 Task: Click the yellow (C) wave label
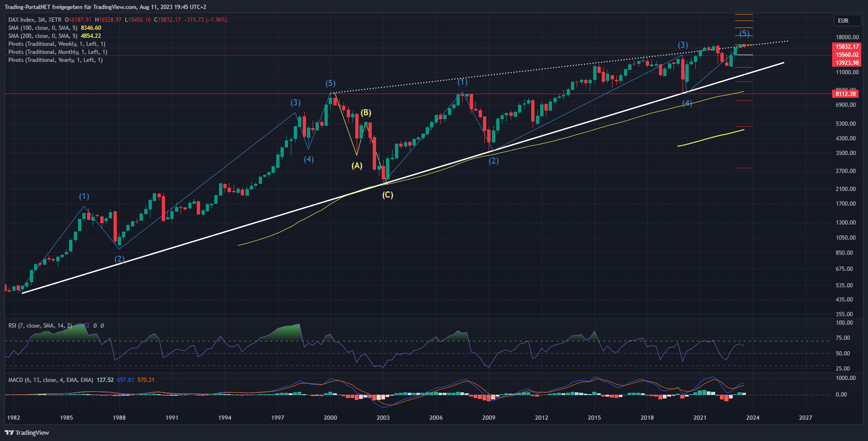(x=387, y=195)
